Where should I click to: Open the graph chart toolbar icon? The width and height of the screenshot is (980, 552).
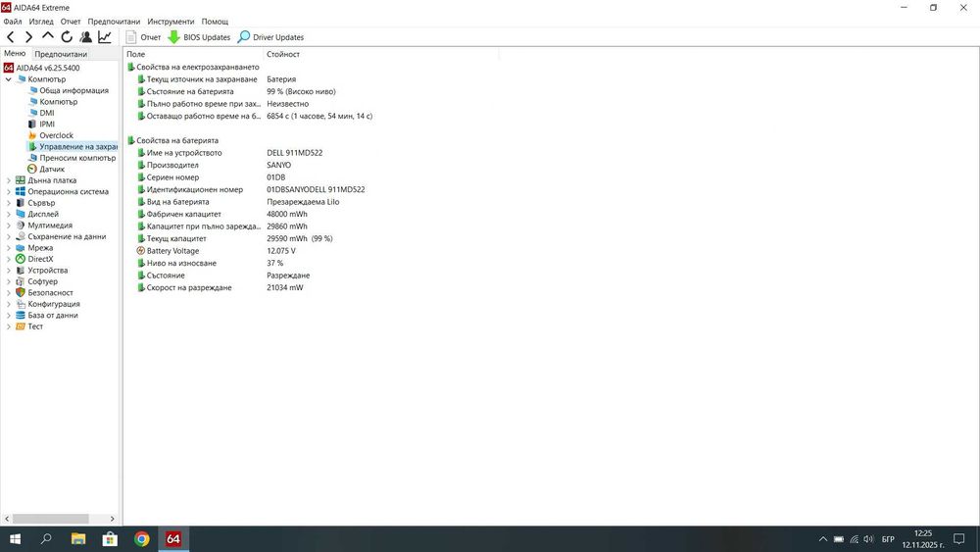105,37
